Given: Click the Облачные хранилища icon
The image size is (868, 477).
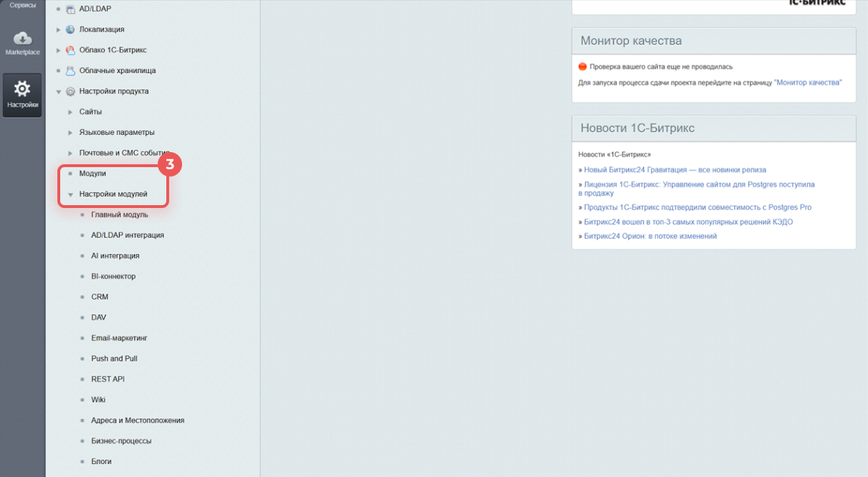Looking at the screenshot, I should point(70,71).
